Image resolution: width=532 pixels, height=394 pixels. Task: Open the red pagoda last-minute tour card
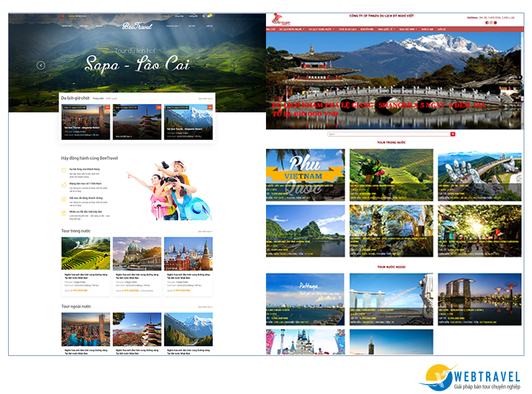(x=137, y=122)
